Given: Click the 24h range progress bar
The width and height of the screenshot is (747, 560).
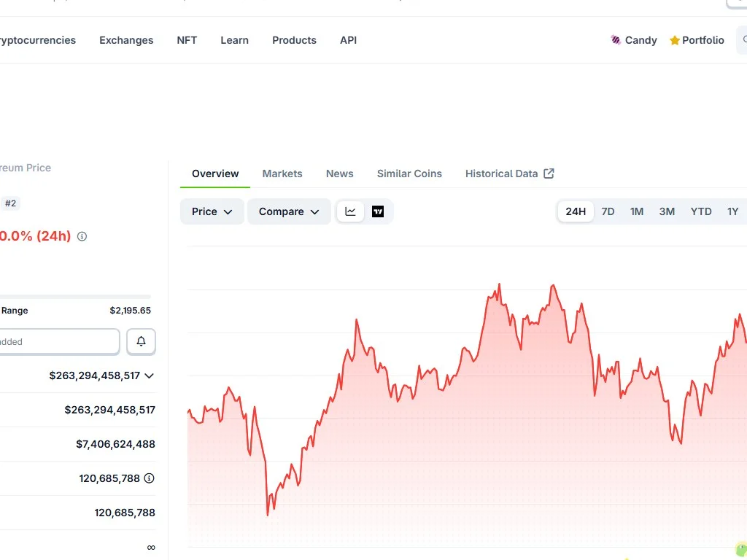Looking at the screenshot, I should (75, 297).
